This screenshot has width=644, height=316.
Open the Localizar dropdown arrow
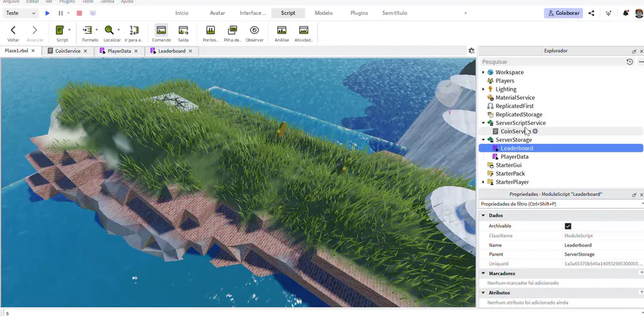pos(118,30)
